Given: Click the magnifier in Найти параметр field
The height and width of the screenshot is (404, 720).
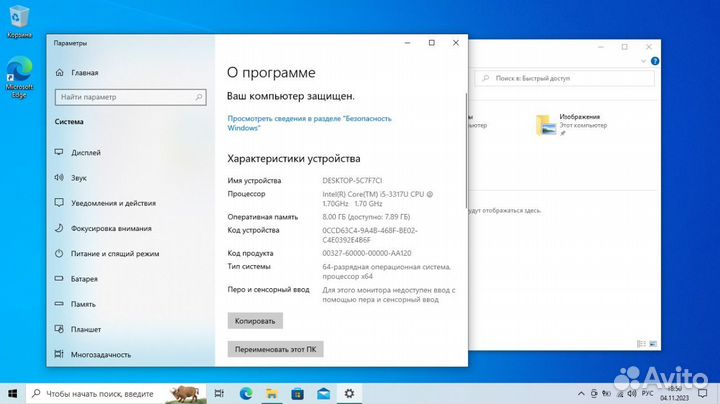Looking at the screenshot, I should (x=199, y=97).
